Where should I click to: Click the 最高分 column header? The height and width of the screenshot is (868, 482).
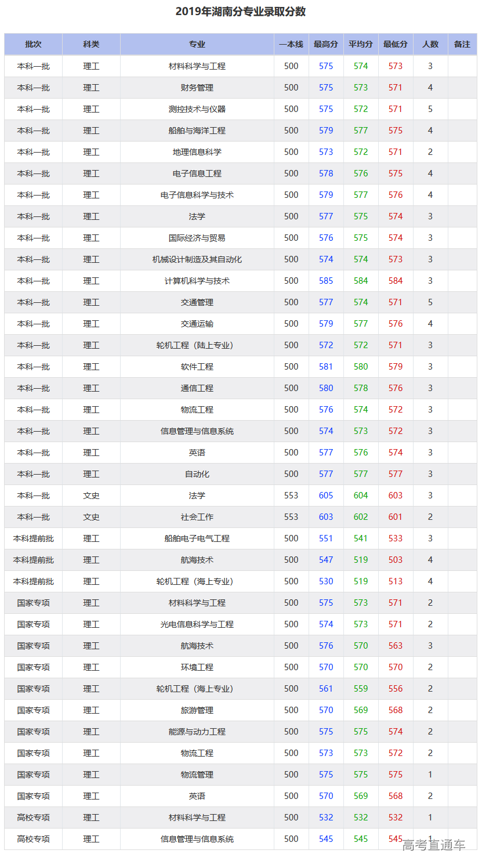pyautogui.click(x=325, y=44)
